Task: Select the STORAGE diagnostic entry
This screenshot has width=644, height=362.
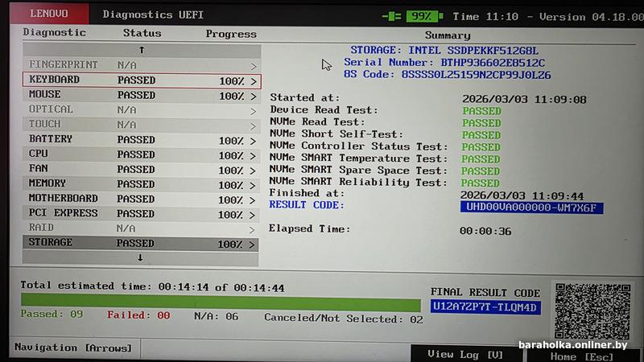Action: coord(140,244)
